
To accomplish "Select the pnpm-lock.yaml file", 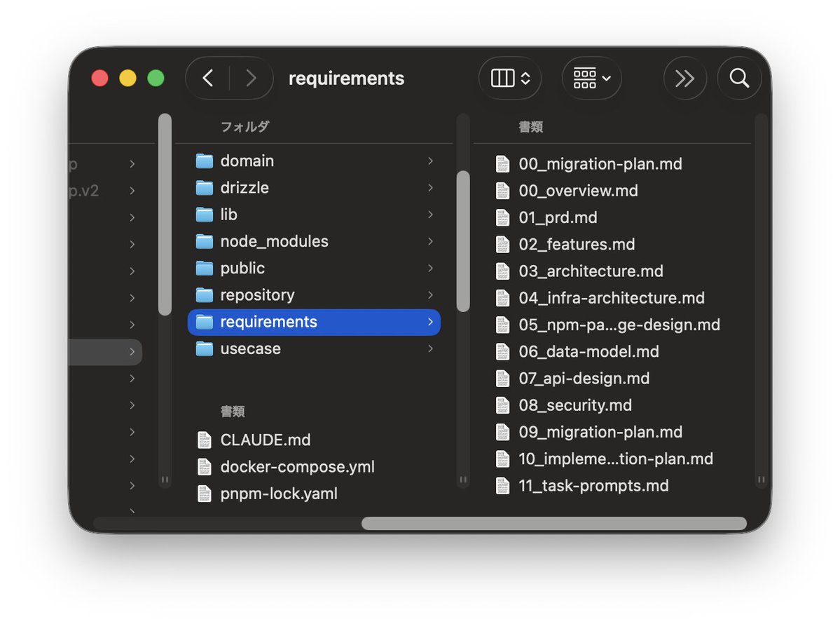I will click(x=314, y=493).
